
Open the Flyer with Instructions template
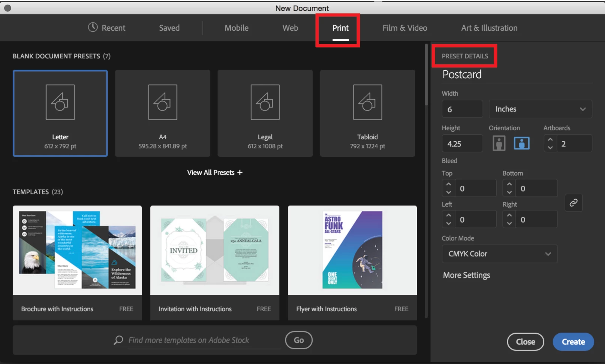tap(352, 263)
